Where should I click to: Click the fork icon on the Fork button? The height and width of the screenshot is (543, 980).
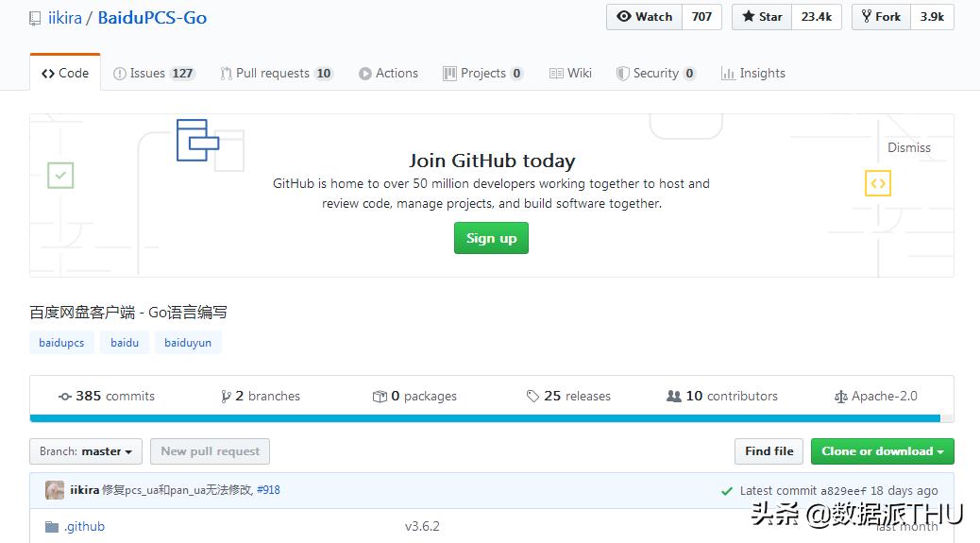[867, 16]
